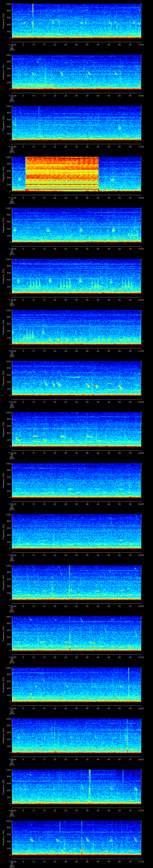The image size is (153, 868).
Task: Click the 30:00 end time label
Action: 141,810
